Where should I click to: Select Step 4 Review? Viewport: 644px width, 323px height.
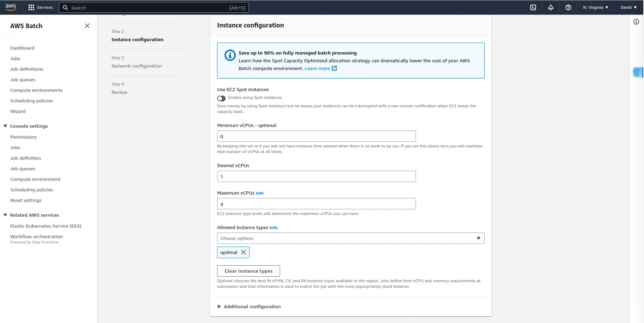pyautogui.click(x=119, y=92)
